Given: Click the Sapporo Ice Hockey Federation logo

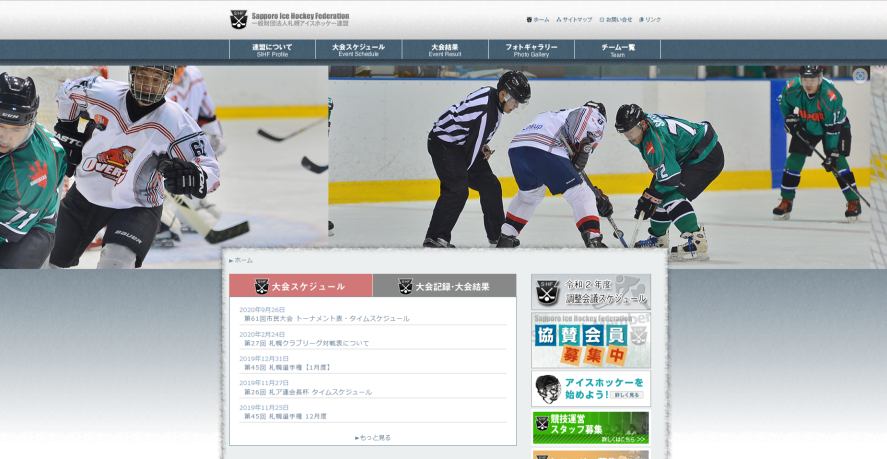Looking at the screenshot, I should 289,19.
